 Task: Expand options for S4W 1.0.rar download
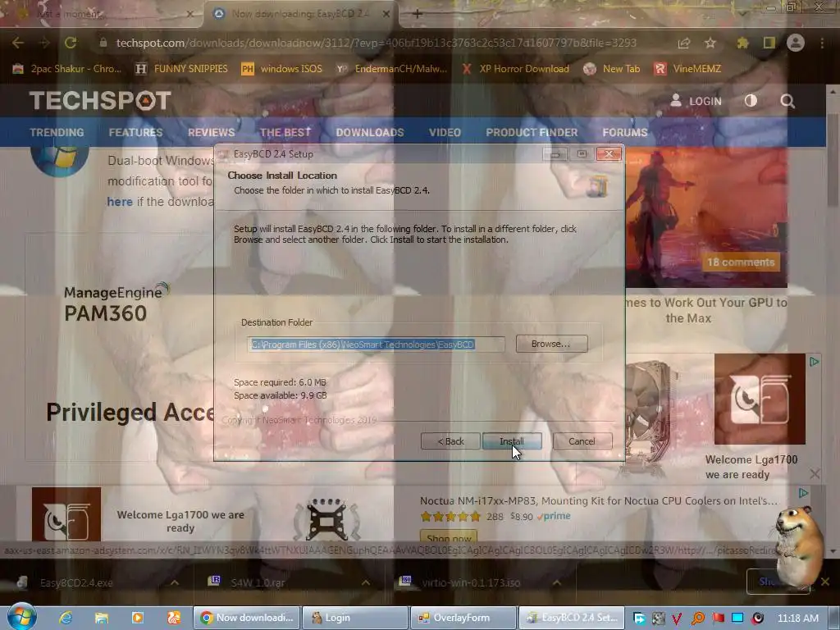click(365, 582)
